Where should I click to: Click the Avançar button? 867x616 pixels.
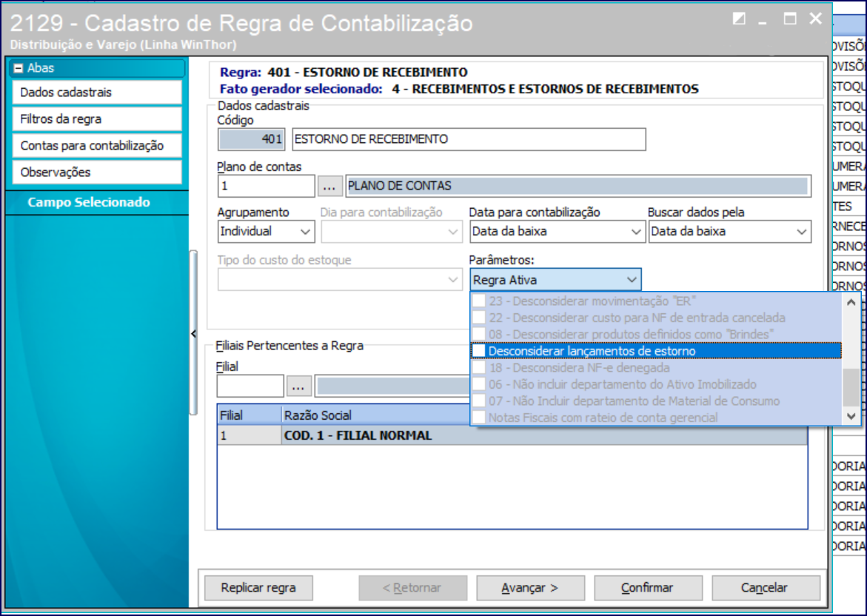coord(530,588)
